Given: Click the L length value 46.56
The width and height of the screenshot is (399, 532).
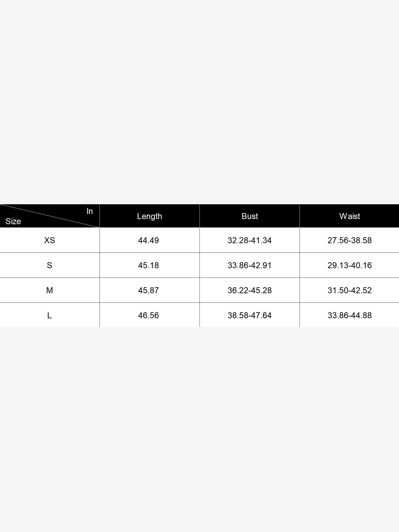Looking at the screenshot, I should [148, 315].
